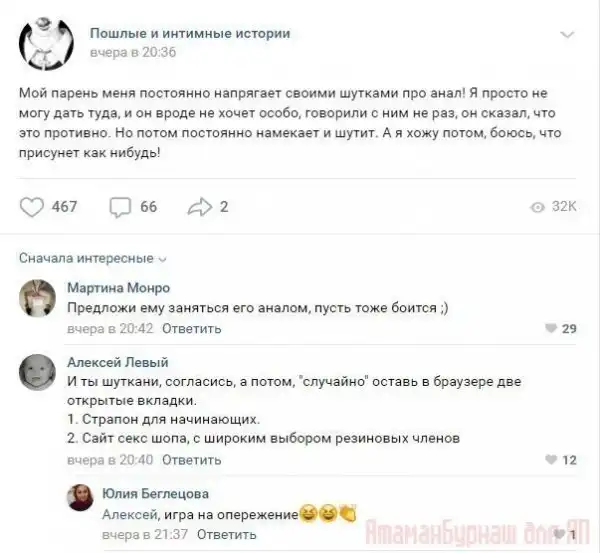
Task: Click the community avatar image
Action: click(x=46, y=43)
